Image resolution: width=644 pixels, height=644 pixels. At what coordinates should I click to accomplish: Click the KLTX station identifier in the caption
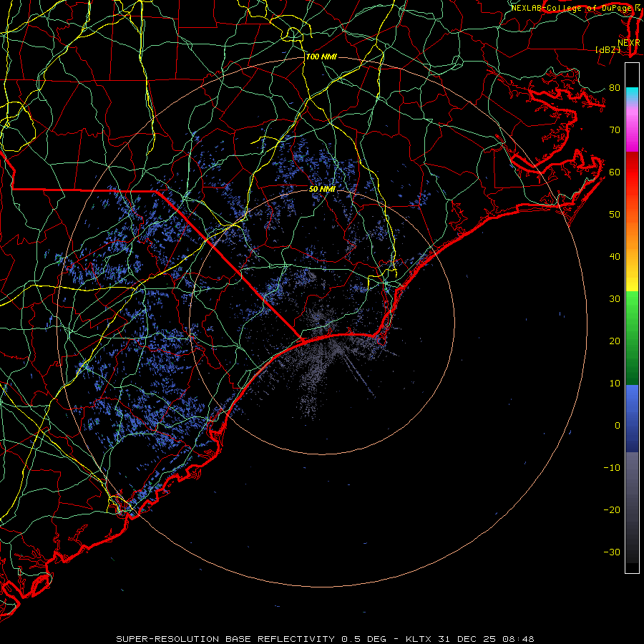pos(418,639)
